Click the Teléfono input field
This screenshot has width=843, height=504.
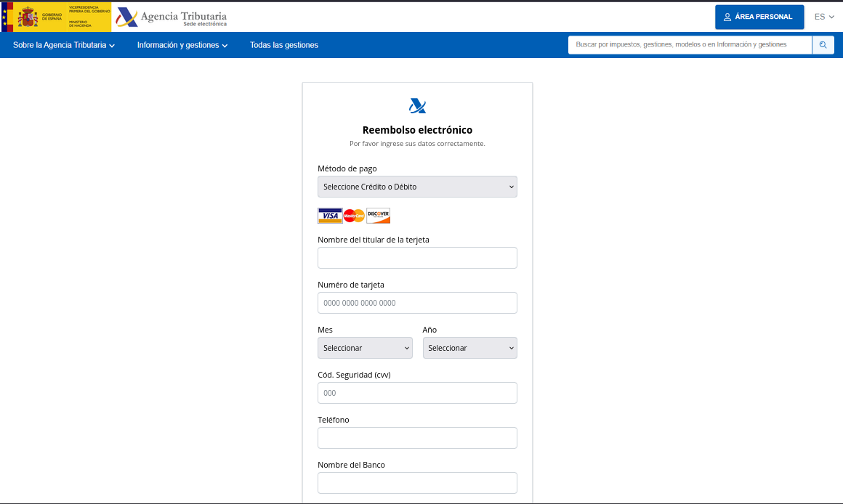(x=417, y=438)
